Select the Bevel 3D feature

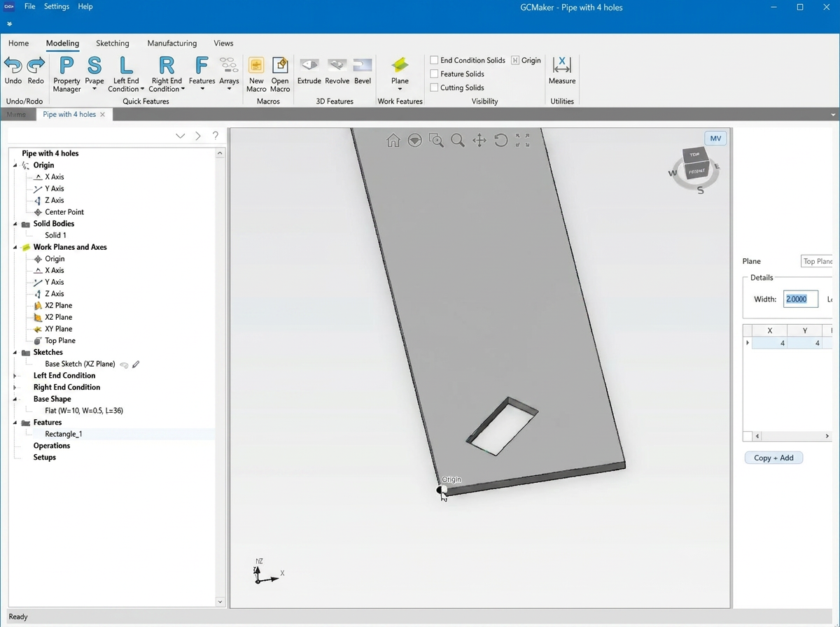tap(363, 65)
